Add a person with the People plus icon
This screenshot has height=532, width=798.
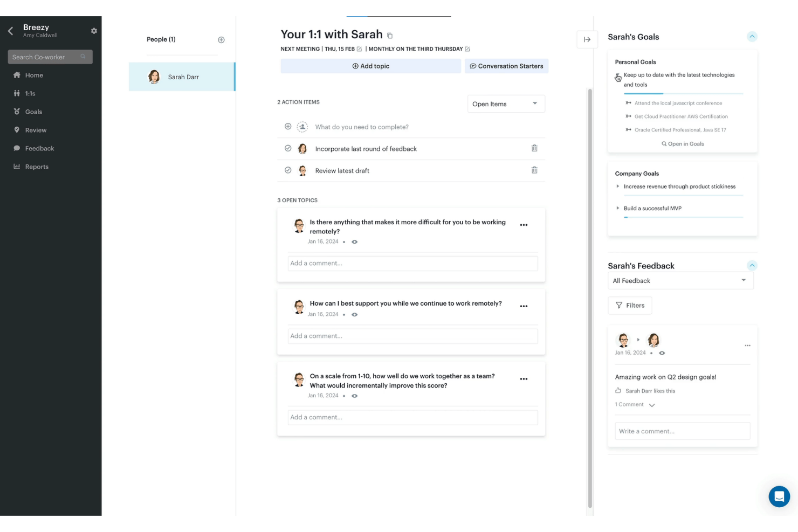tap(221, 40)
